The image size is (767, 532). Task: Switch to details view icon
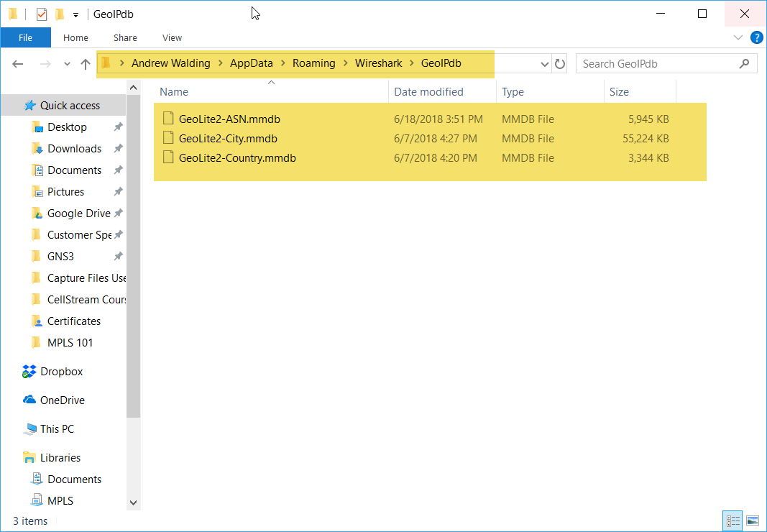pyautogui.click(x=733, y=520)
